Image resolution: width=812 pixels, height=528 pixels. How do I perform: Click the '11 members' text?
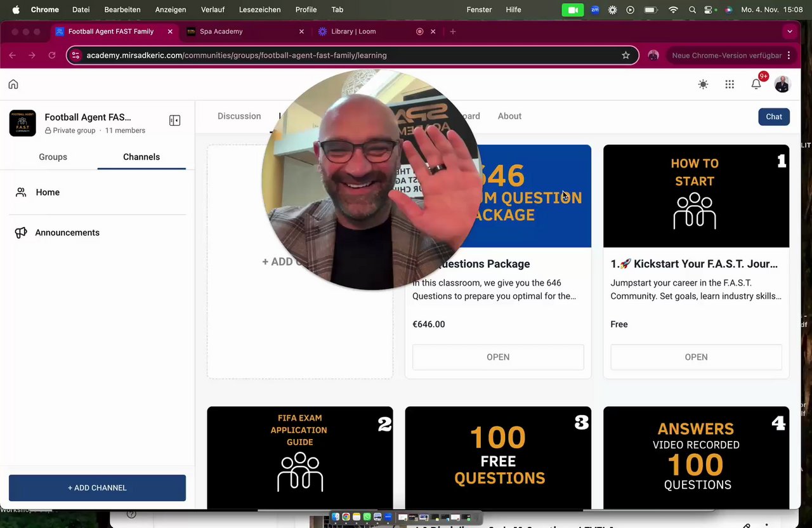(125, 131)
